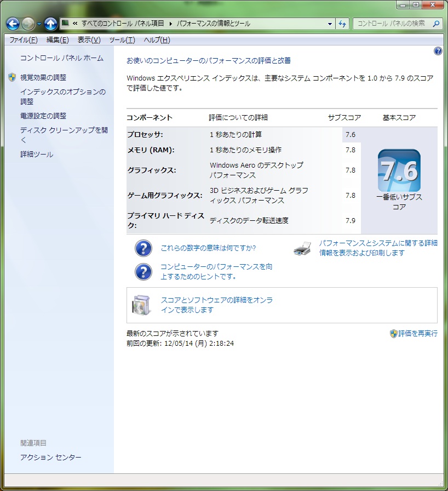This screenshot has height=491, width=448.
Task: Open コンピューターのパフォーマンスを向上するためのヒント link
Action: click(216, 271)
